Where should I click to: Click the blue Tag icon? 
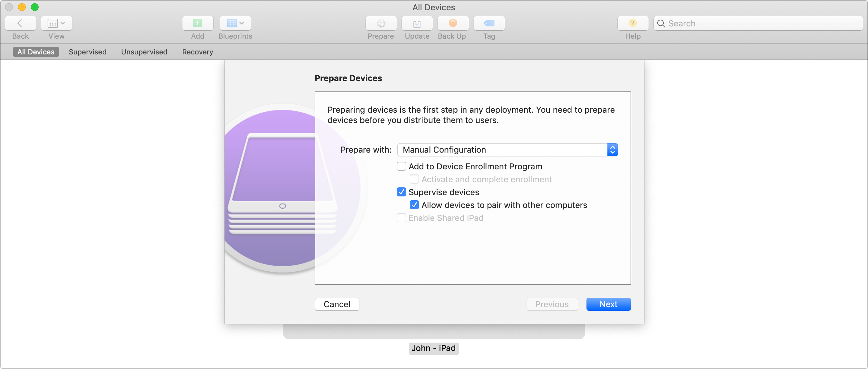489,23
